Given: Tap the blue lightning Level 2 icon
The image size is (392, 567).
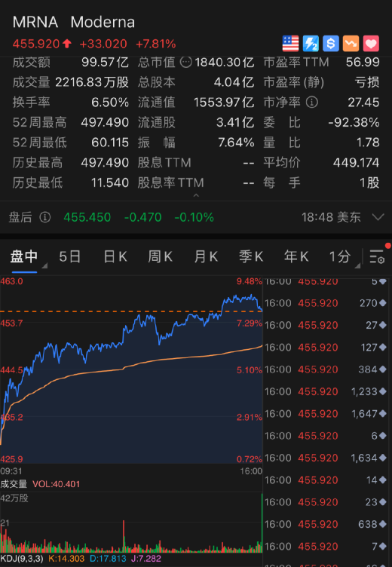Looking at the screenshot, I should click(311, 44).
